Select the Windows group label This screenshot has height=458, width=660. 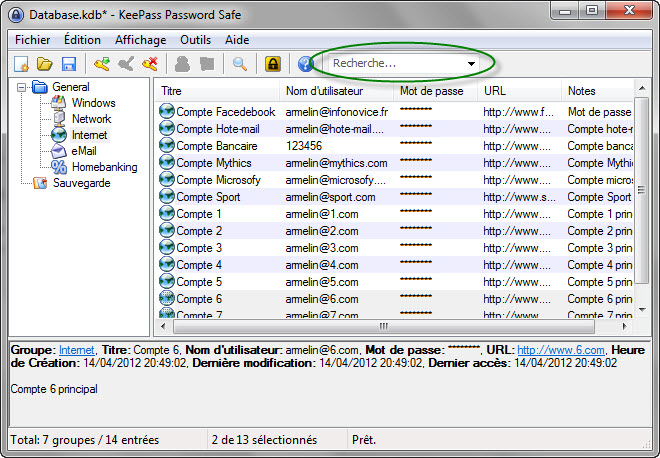pyautogui.click(x=93, y=103)
